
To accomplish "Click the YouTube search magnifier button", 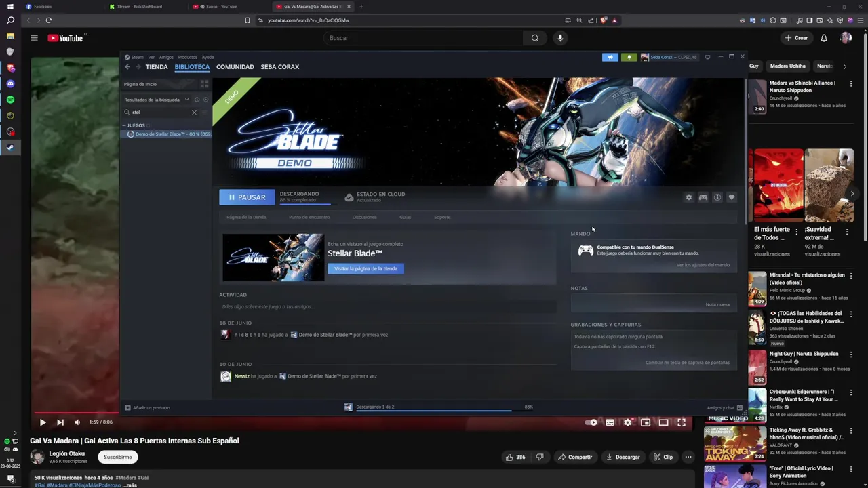I will 535,38.
